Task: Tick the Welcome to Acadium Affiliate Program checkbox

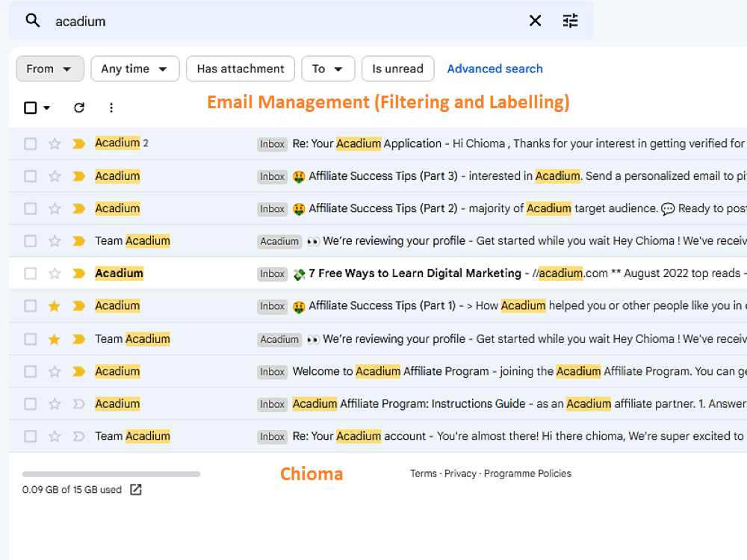Action: pos(31,371)
